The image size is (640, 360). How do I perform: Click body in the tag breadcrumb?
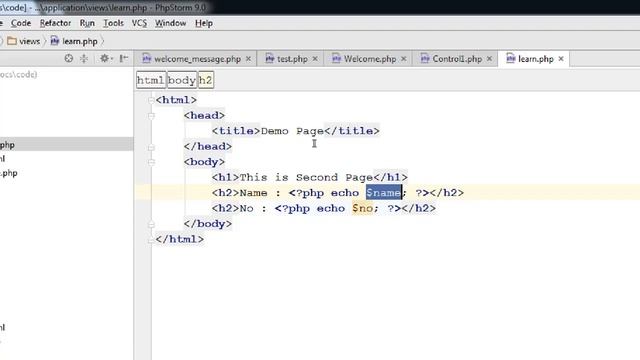[x=182, y=80]
